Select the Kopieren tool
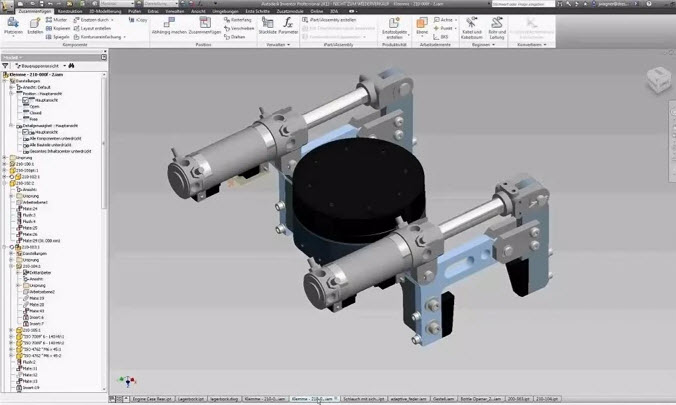Image resolution: width=676 pixels, height=405 pixels. tap(58, 28)
